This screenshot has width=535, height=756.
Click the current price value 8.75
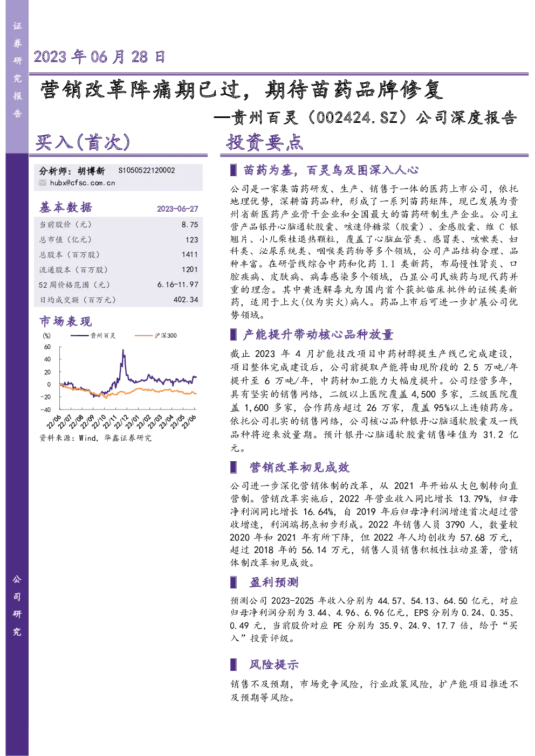[x=190, y=225]
